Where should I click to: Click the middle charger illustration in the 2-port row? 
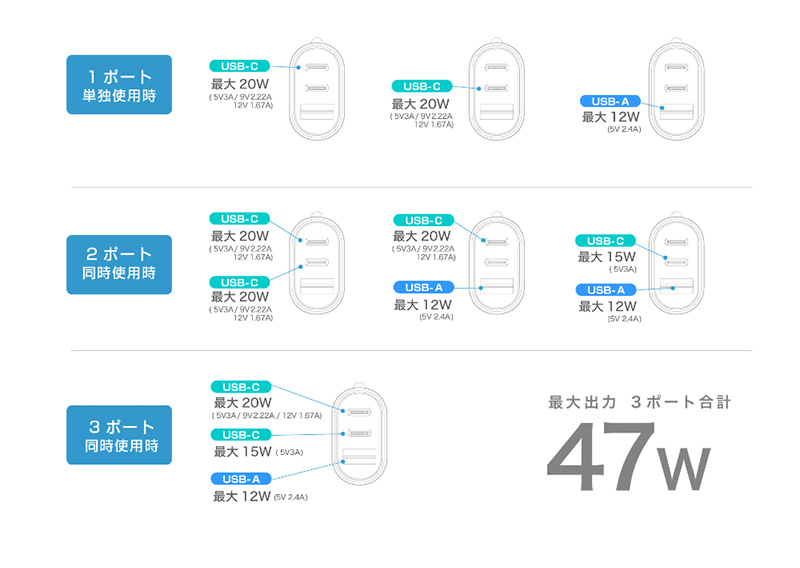coord(498,270)
